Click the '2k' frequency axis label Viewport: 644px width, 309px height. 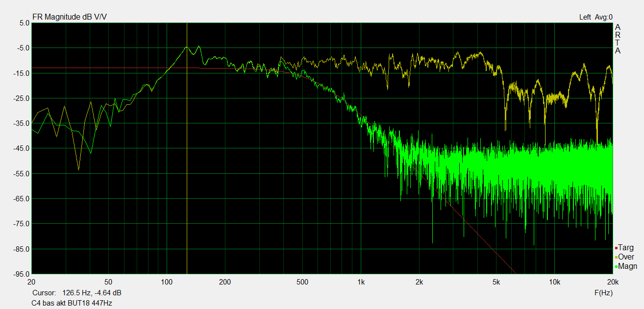coord(419,282)
